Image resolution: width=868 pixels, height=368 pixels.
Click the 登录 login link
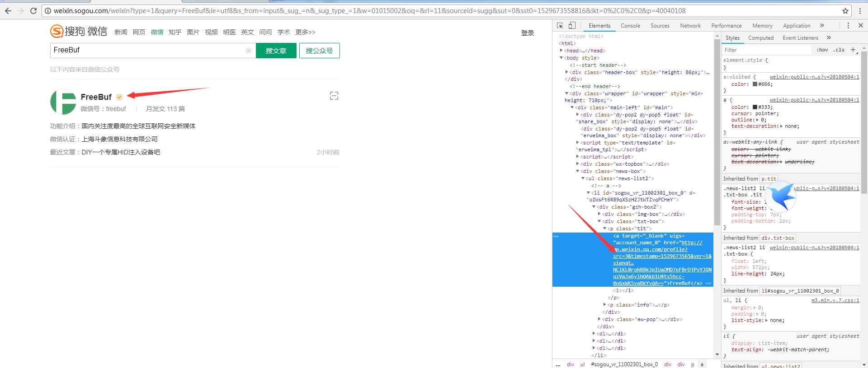pos(528,33)
